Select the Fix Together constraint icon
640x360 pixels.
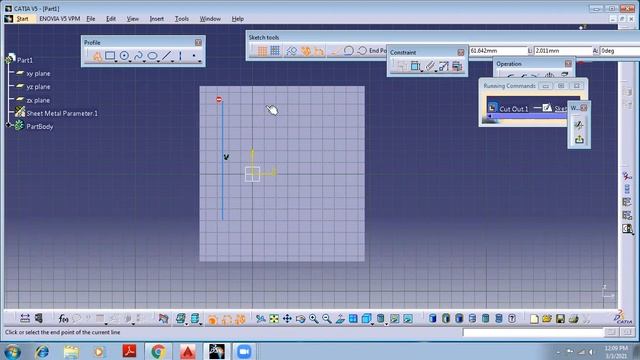click(x=429, y=66)
